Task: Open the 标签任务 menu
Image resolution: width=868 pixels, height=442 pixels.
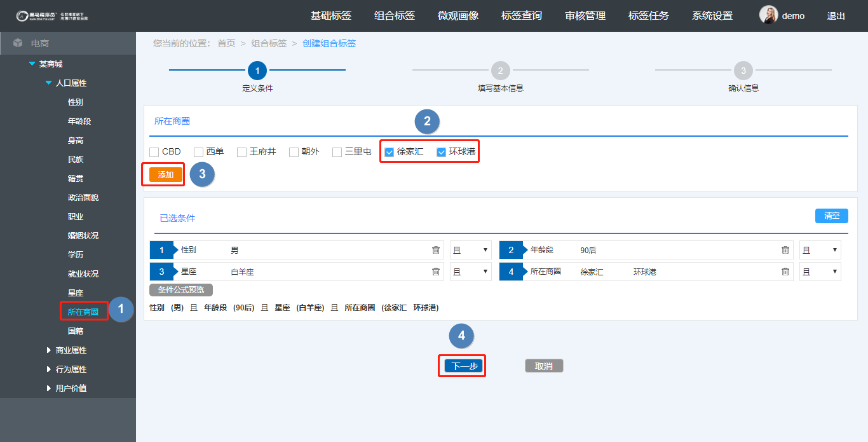Action: coord(649,16)
